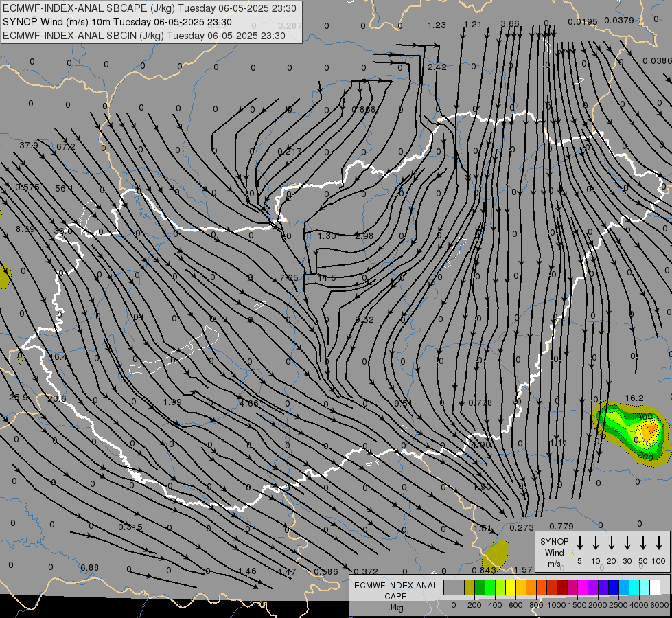672x618 pixels.
Task: Select the dark green CAPE legend swatch
Action: (x=480, y=587)
